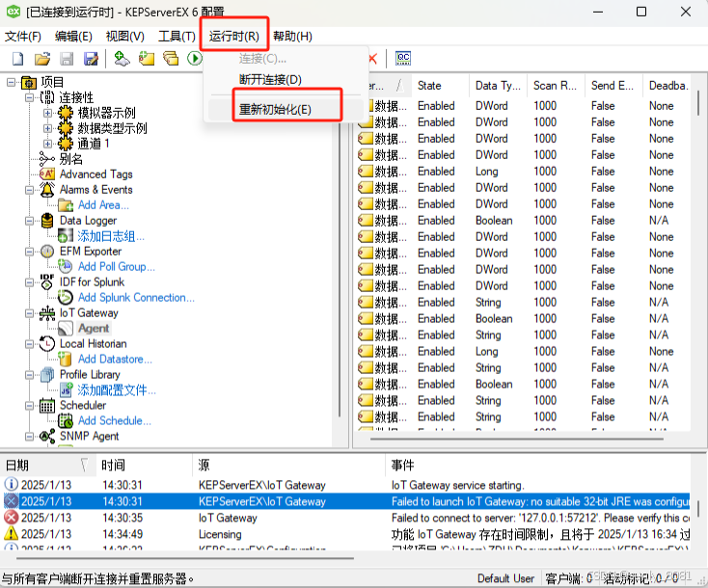Select the Profile Library icon
Image resolution: width=708 pixels, height=588 pixels.
click(47, 375)
